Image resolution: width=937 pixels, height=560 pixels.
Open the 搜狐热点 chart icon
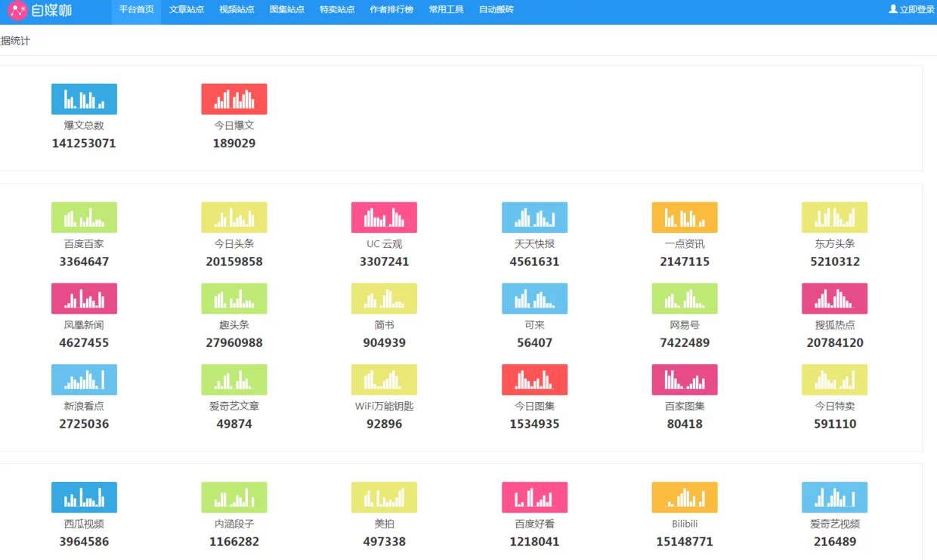click(835, 299)
